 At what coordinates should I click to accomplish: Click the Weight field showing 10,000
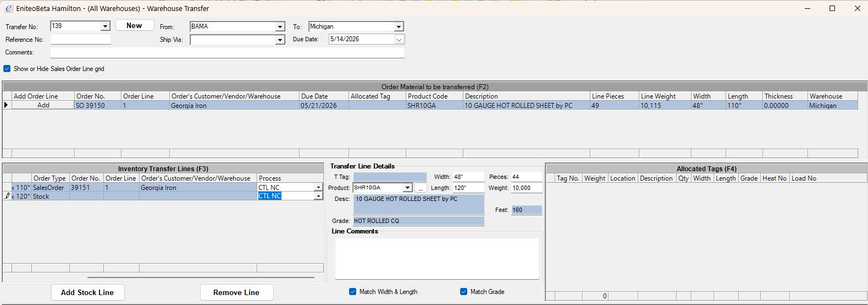pos(527,188)
